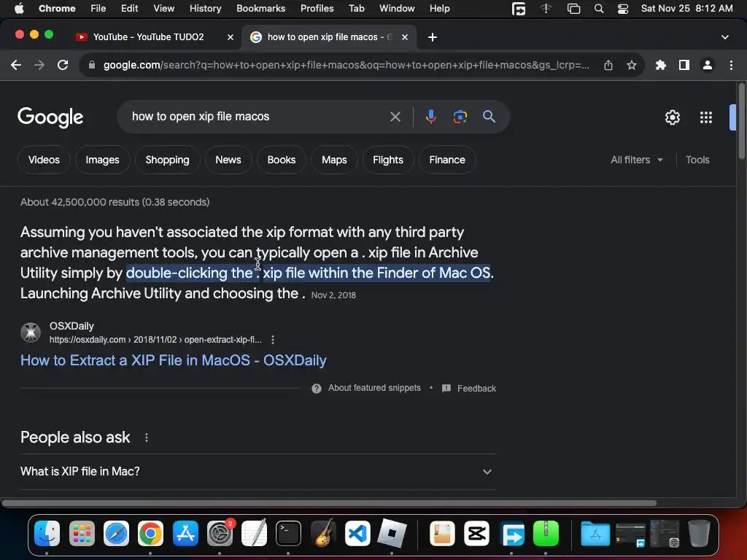Expand 'What is XIP file in Mac?' question
The height and width of the screenshot is (560, 747).
click(x=258, y=472)
